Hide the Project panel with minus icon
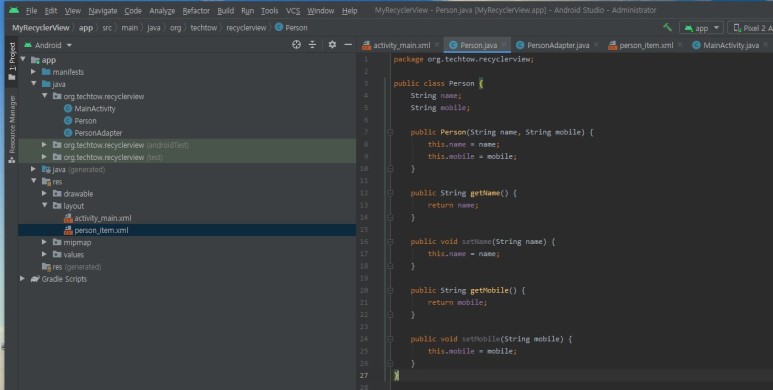 348,45
